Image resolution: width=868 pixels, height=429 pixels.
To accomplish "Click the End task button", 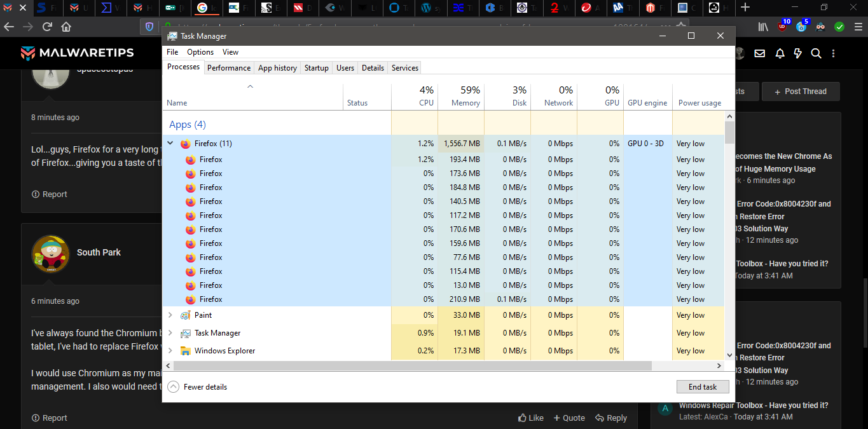I will 703,387.
